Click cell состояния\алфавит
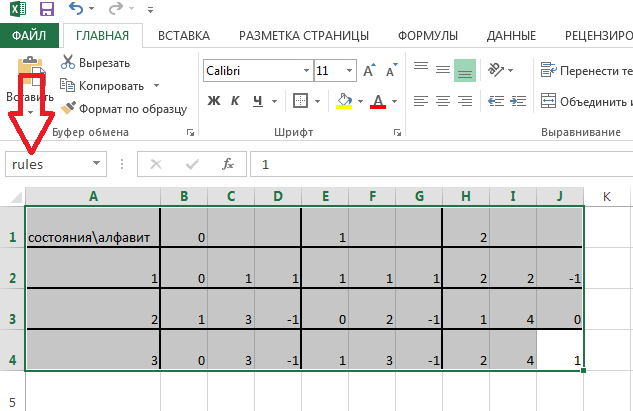 coord(93,227)
